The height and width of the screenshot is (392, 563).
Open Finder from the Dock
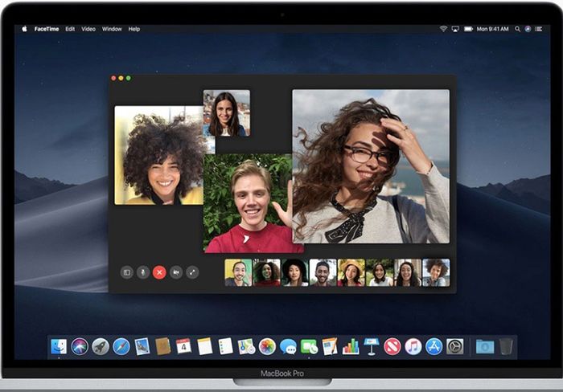[59, 347]
